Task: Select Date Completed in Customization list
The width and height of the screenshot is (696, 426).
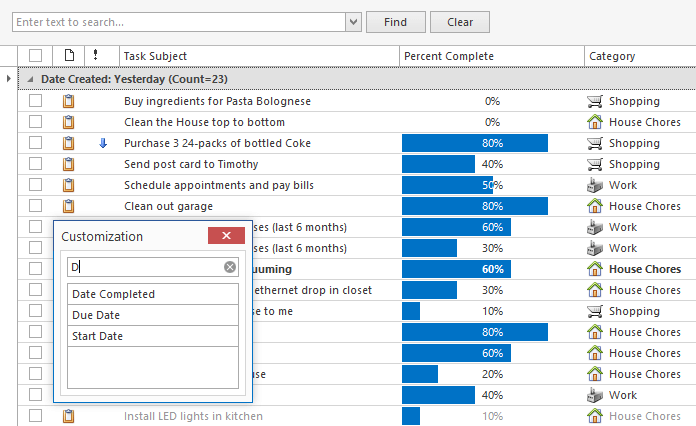Action: click(x=153, y=294)
